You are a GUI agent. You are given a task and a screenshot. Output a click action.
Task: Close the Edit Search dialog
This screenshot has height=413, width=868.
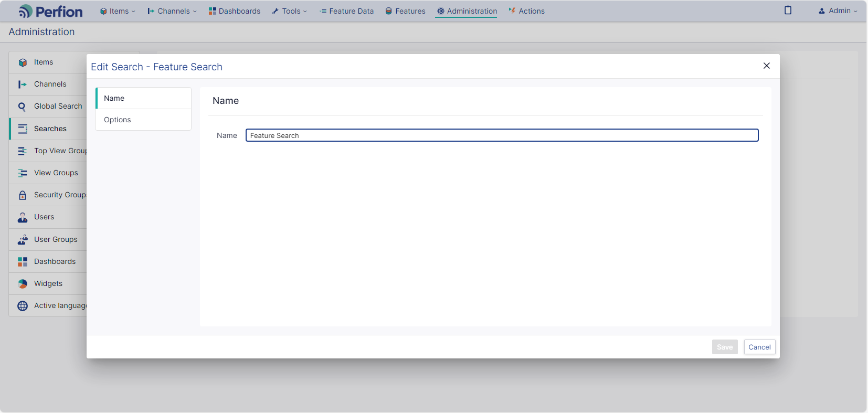(x=767, y=66)
